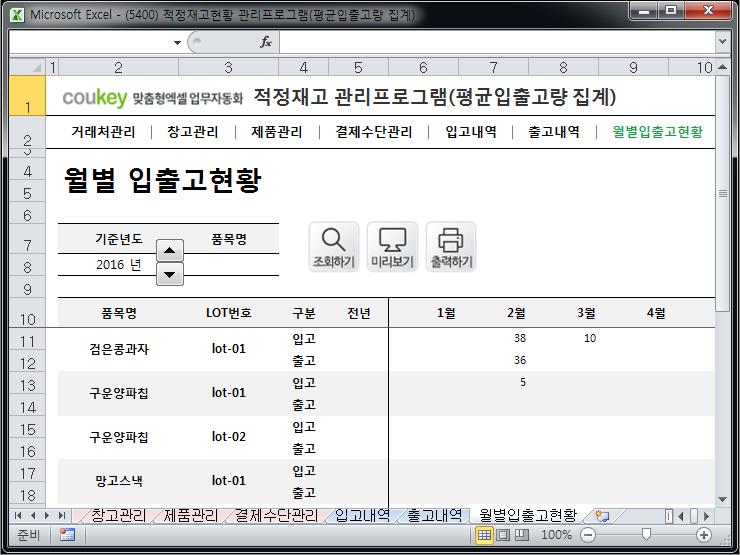Click the Excel application icon in title bar
Viewport: 740px width, 555px height.
[x=17, y=15]
